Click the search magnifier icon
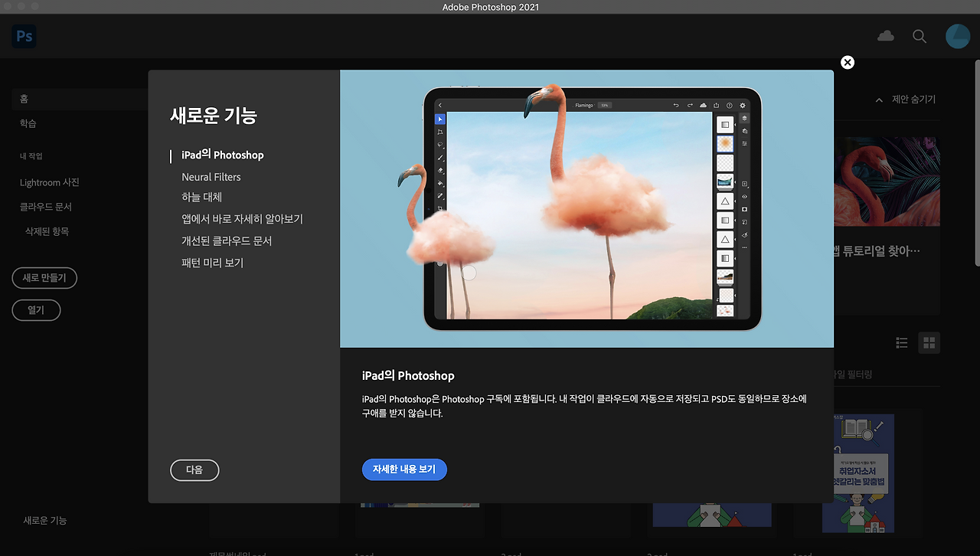Screen dimensions: 980x556 (920, 36)
